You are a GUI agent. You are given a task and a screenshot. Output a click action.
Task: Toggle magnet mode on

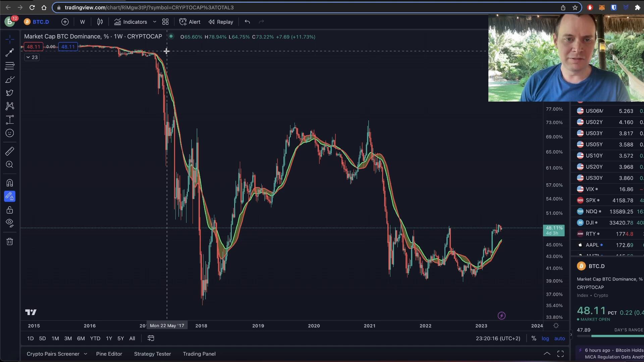tap(10, 183)
